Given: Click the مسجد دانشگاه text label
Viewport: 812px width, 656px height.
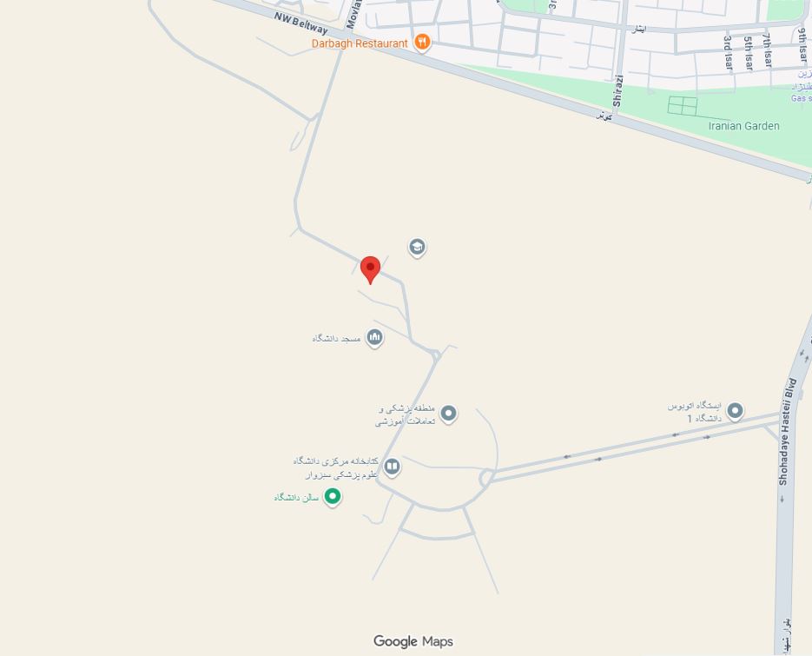Looking at the screenshot, I should click(x=337, y=338).
